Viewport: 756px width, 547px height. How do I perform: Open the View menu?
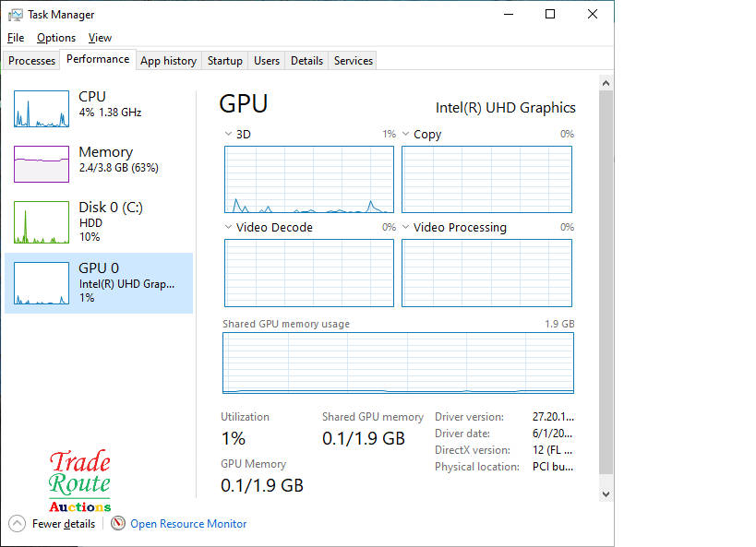(x=100, y=38)
